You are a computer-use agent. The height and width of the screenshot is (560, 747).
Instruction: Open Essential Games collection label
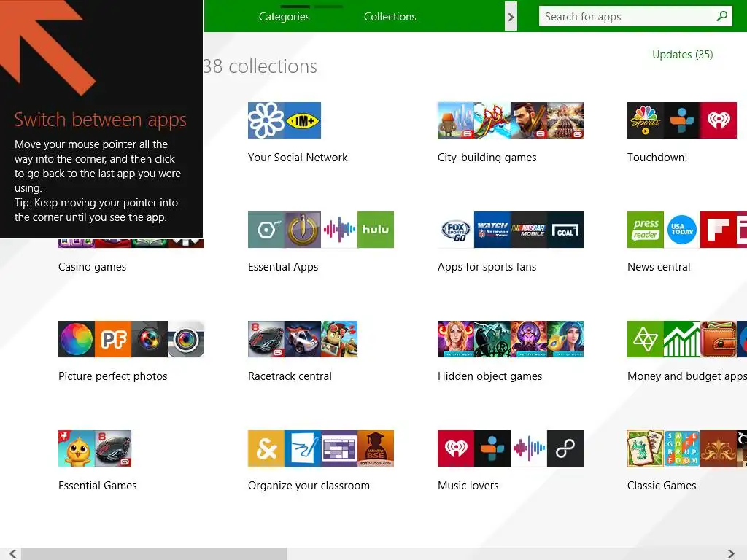pyautogui.click(x=97, y=485)
